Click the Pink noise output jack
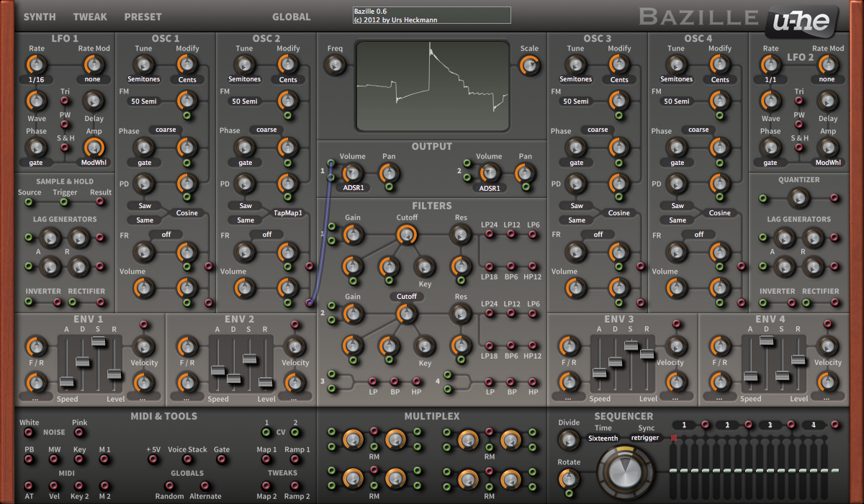This screenshot has width=864, height=504. [x=79, y=433]
